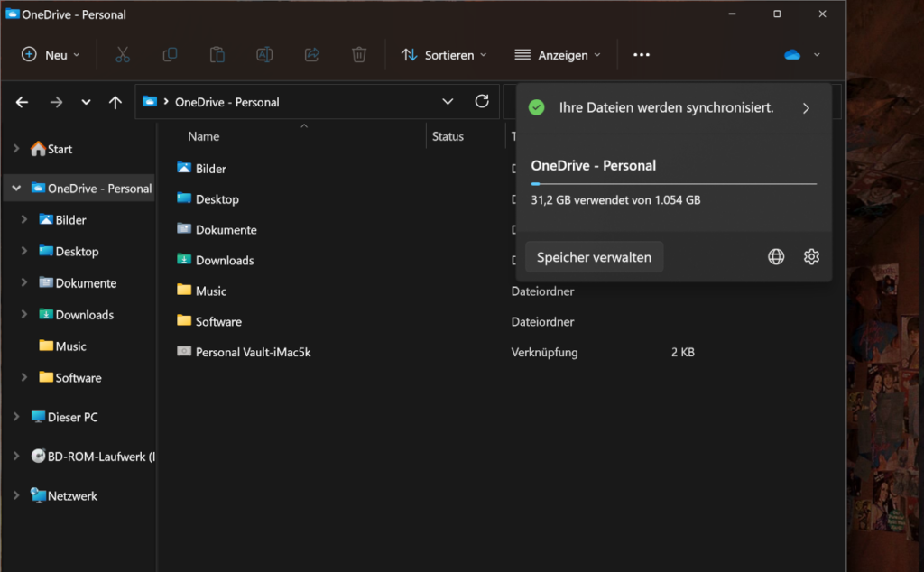
Task: Open the Neu dropdown menu
Action: pyautogui.click(x=51, y=55)
